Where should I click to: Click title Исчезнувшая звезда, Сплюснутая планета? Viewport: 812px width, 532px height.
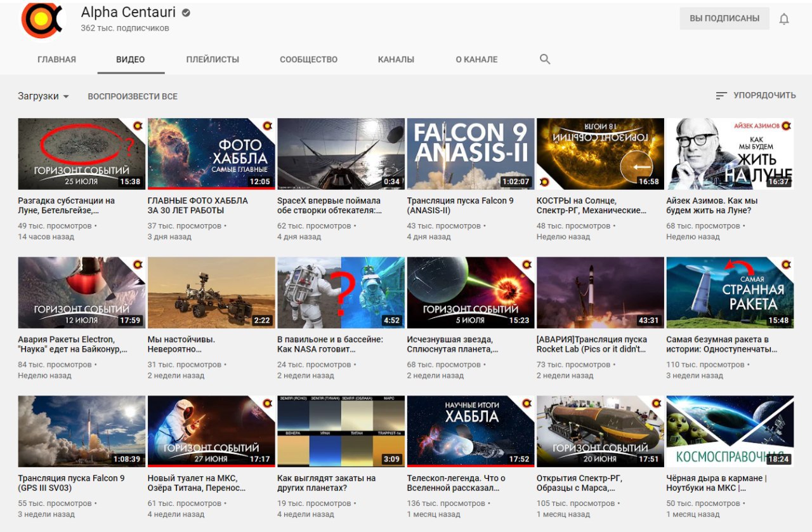point(453,344)
